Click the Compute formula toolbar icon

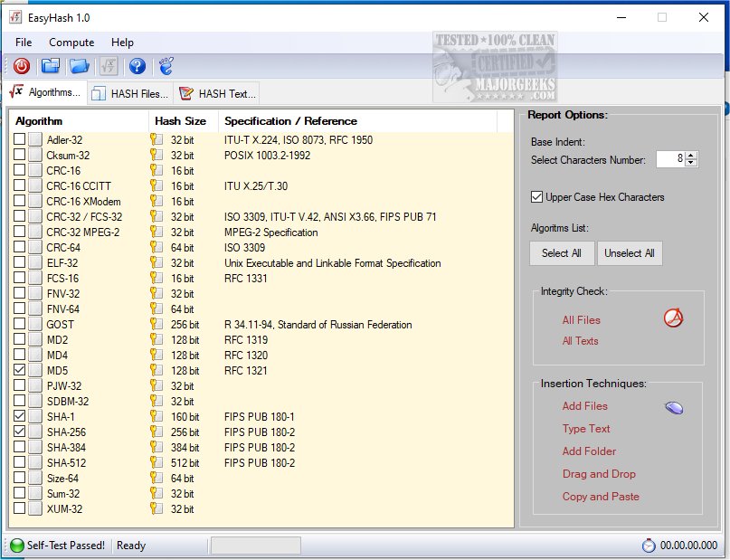coord(109,65)
